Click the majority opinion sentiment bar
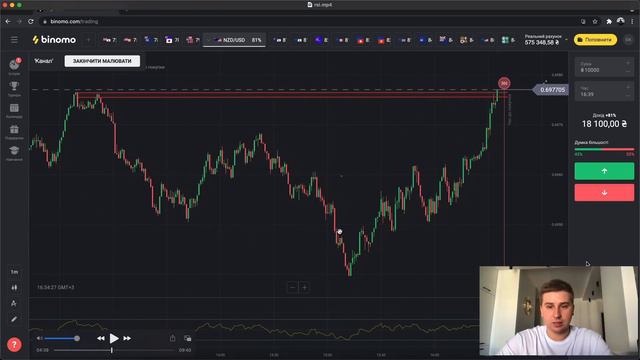The width and height of the screenshot is (640, 360). point(604,149)
